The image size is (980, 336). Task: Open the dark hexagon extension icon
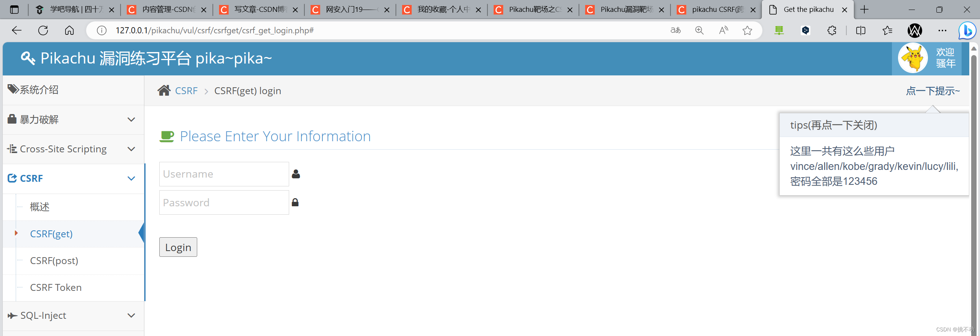pos(805,30)
